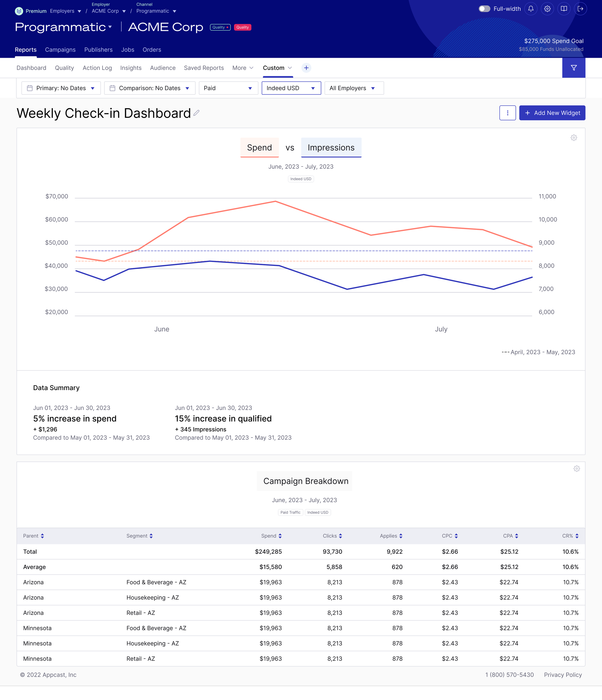Open Primary: No Dates dropdown
The width and height of the screenshot is (602, 700).
tap(61, 88)
